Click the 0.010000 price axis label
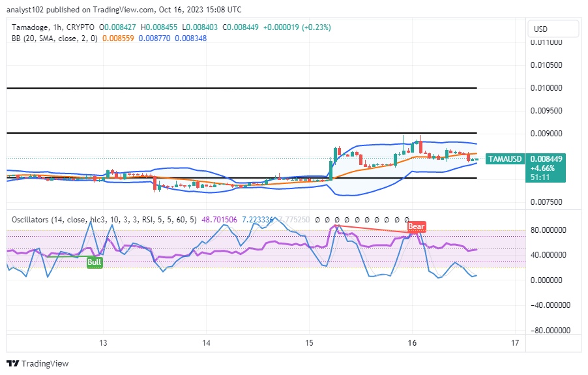The image size is (588, 375). click(x=546, y=88)
